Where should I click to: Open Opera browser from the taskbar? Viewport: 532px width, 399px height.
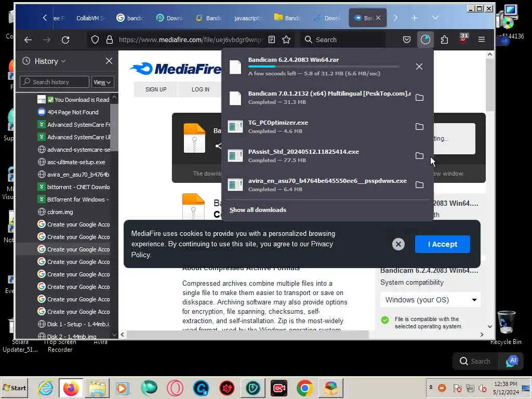175,388
